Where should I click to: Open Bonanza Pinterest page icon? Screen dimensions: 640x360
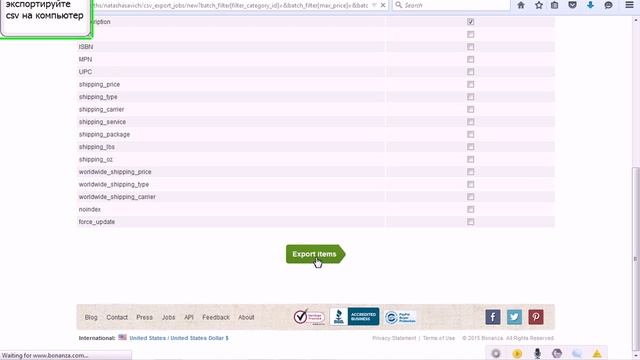536,317
